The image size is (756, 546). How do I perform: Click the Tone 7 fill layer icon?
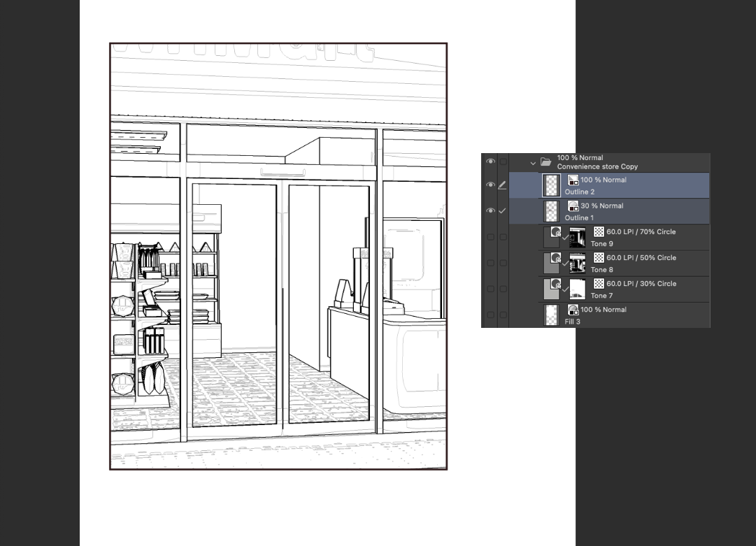555,284
